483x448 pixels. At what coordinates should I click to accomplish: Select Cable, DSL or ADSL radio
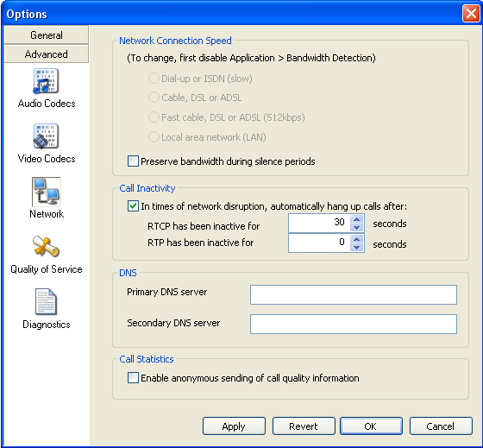tap(154, 98)
